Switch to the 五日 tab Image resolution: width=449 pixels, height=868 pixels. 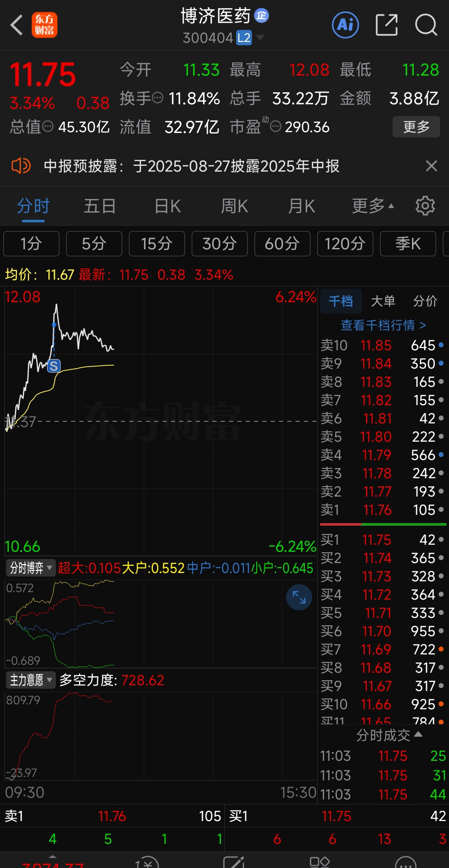(100, 206)
